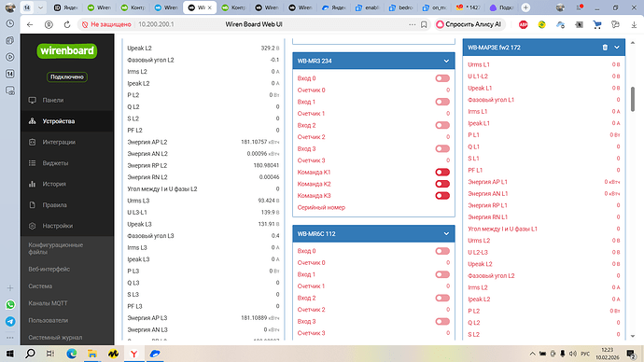Click the Telegram icon in browser sidebar
The image size is (644, 362).
[10, 321]
